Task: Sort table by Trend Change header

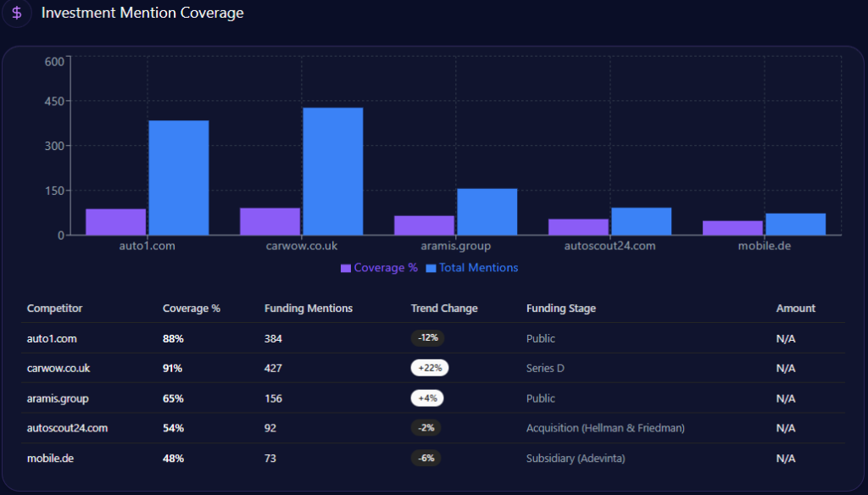Action: [444, 309]
